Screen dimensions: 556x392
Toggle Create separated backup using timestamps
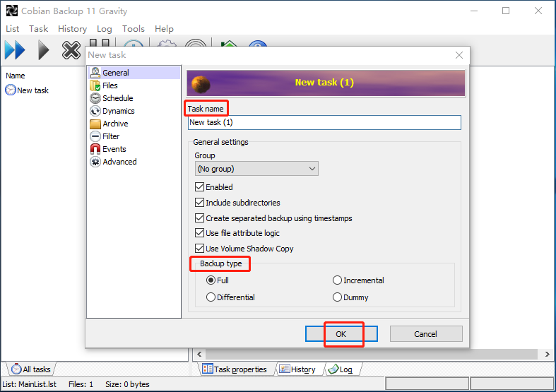tap(200, 218)
